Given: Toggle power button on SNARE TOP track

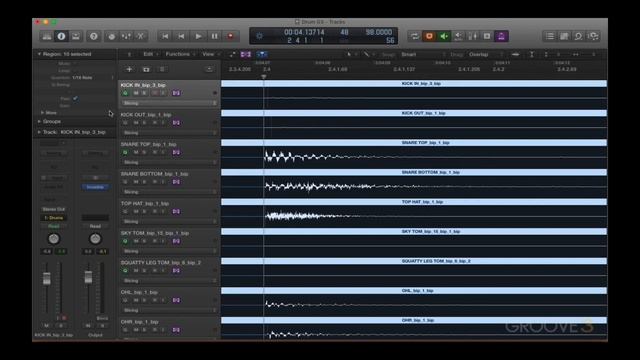Looking at the screenshot, I should pyautogui.click(x=125, y=152).
